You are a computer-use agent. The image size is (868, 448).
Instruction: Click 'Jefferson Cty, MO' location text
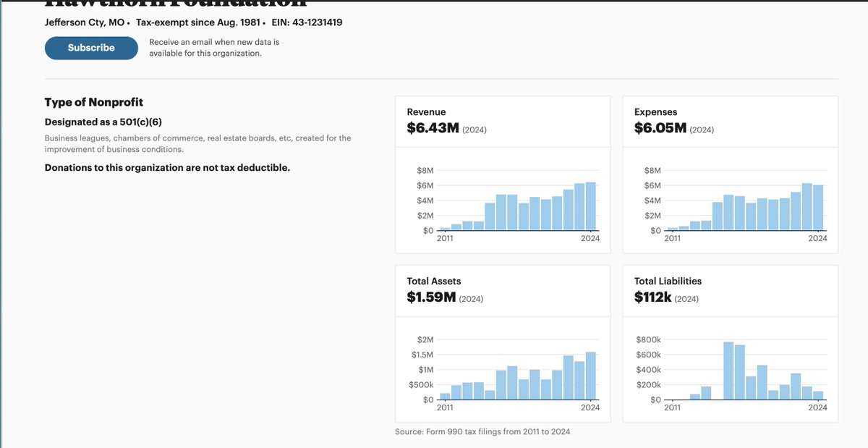[85, 22]
